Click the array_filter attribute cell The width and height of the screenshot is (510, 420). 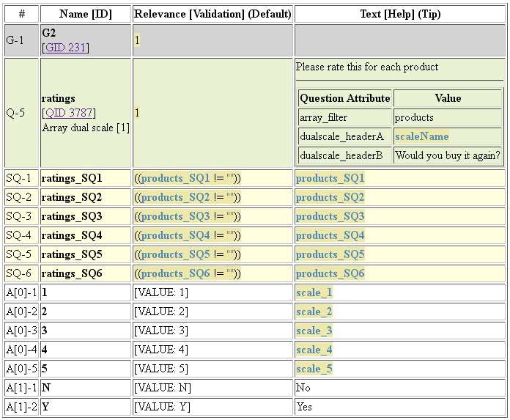[323, 117]
